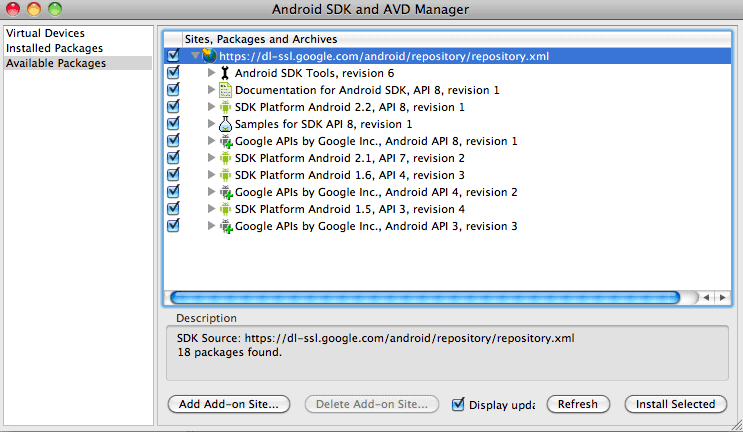This screenshot has height=432, width=743.
Task: Uncheck SDK Platform Android 2.2 checkbox
Action: (173, 106)
